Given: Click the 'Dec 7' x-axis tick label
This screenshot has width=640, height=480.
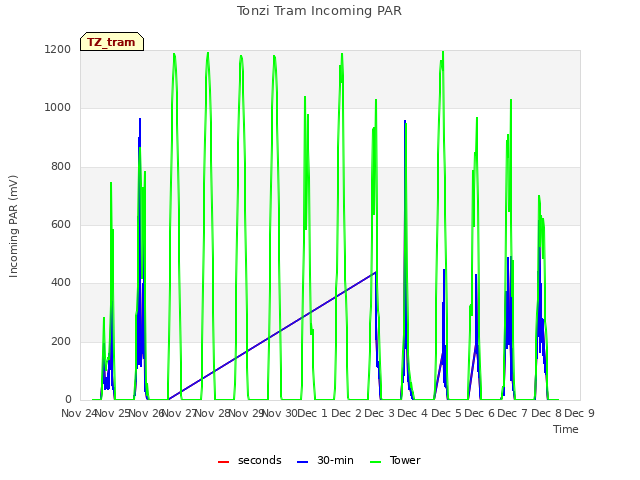Looking at the screenshot, I should click(x=513, y=413).
